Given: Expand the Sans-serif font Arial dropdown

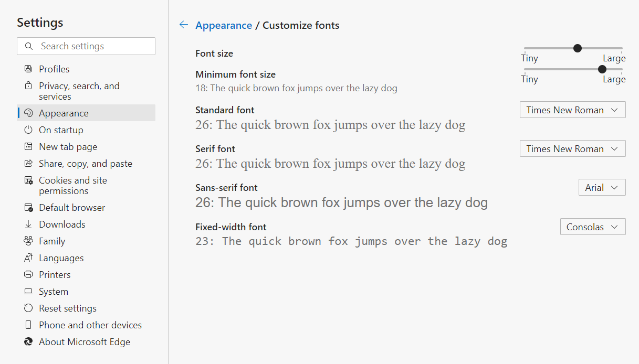Looking at the screenshot, I should [x=602, y=188].
